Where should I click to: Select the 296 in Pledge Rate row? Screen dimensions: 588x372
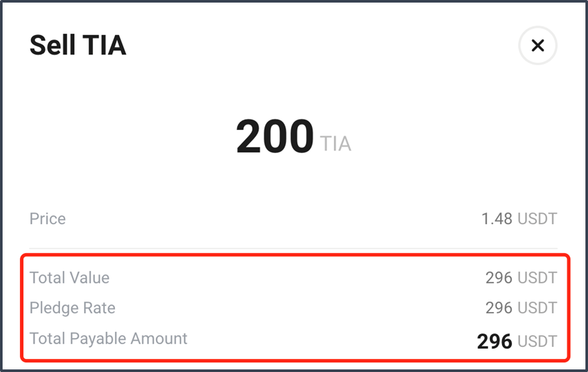pos(499,308)
